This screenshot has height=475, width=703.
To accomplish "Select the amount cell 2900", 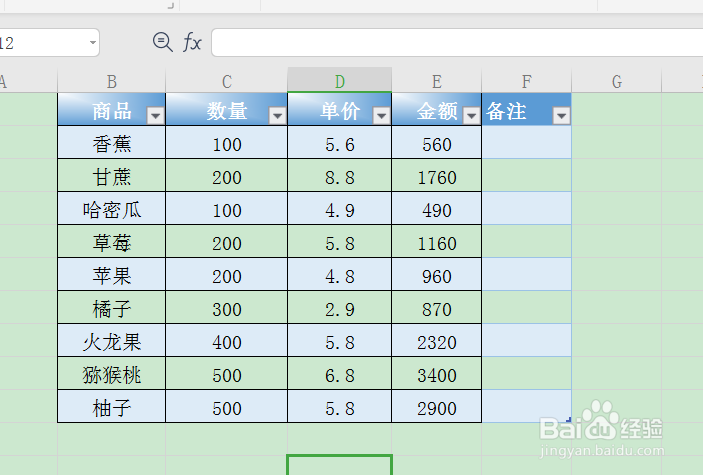I will pos(437,406).
